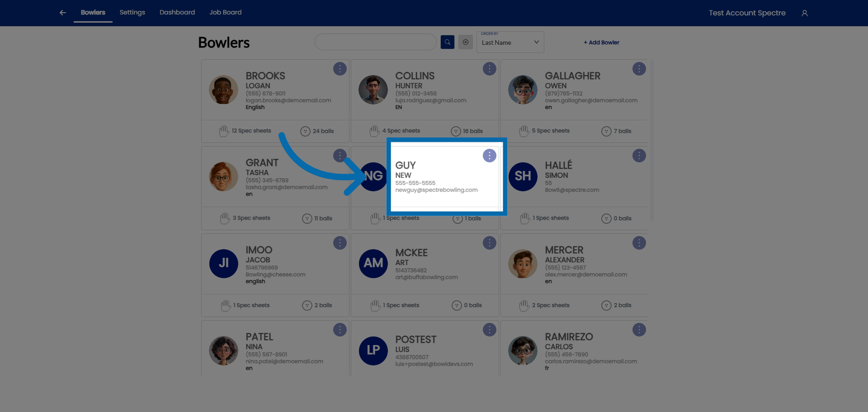This screenshot has height=412, width=868.
Task: View Collins 16 balls
Action: point(467,131)
